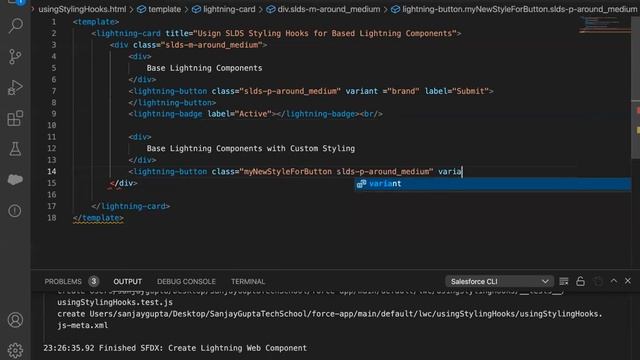Open the Extensions view

(x=15, y=118)
